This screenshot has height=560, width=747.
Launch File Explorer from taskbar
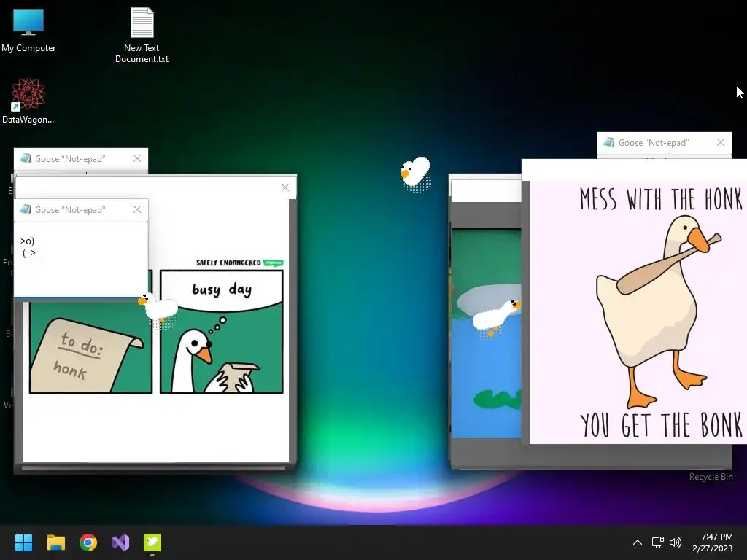click(x=55, y=542)
